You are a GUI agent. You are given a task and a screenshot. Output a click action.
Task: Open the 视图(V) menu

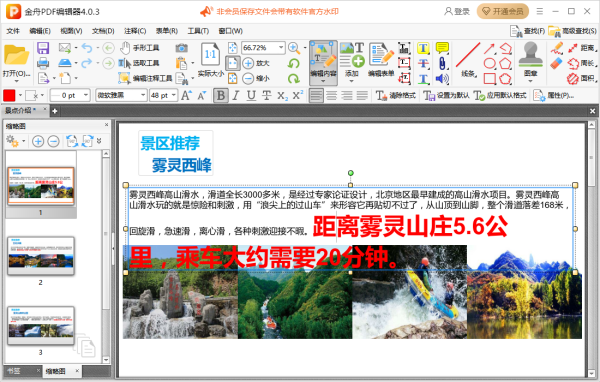71,31
